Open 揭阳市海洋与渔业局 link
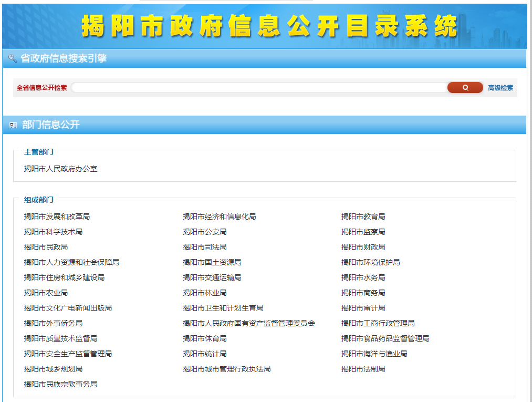Viewport: 532px width, 402px height. (x=374, y=354)
